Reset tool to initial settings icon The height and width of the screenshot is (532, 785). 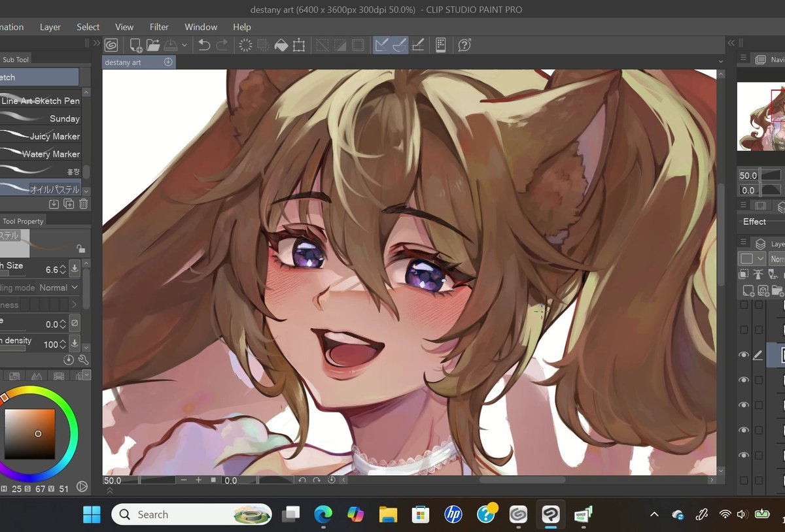[69, 359]
